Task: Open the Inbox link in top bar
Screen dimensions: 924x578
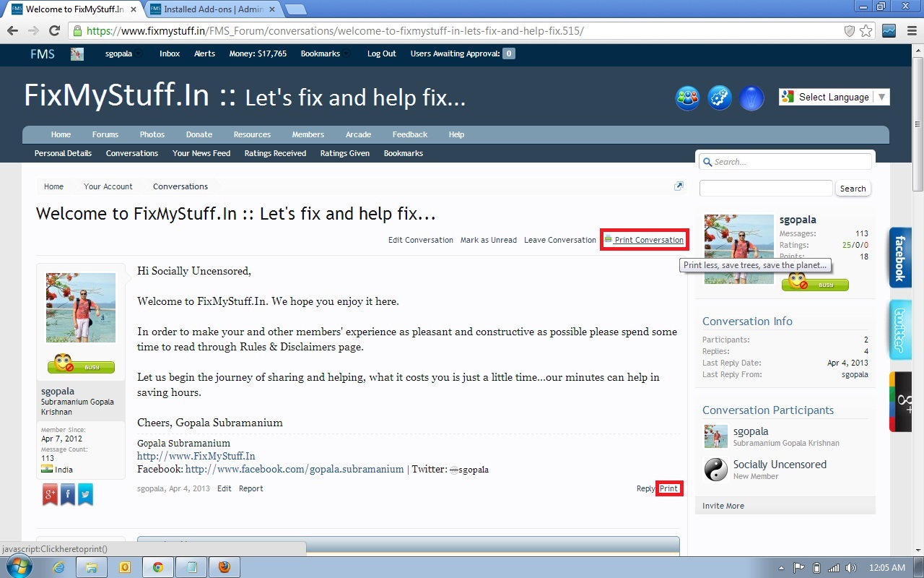Action: [170, 53]
